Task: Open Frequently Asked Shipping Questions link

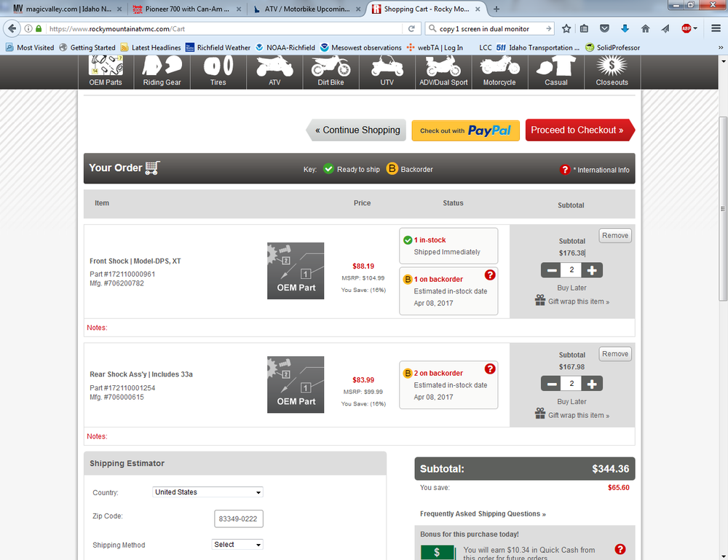Action: [x=483, y=513]
